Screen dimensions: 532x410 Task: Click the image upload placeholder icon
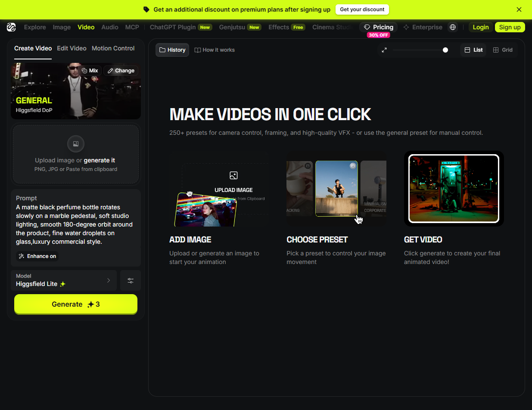[x=76, y=144]
